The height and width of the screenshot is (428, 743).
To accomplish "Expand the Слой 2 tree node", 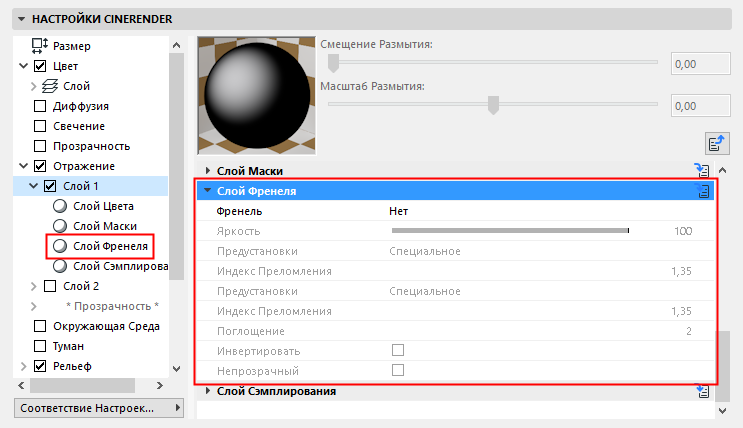I will pos(34,286).
